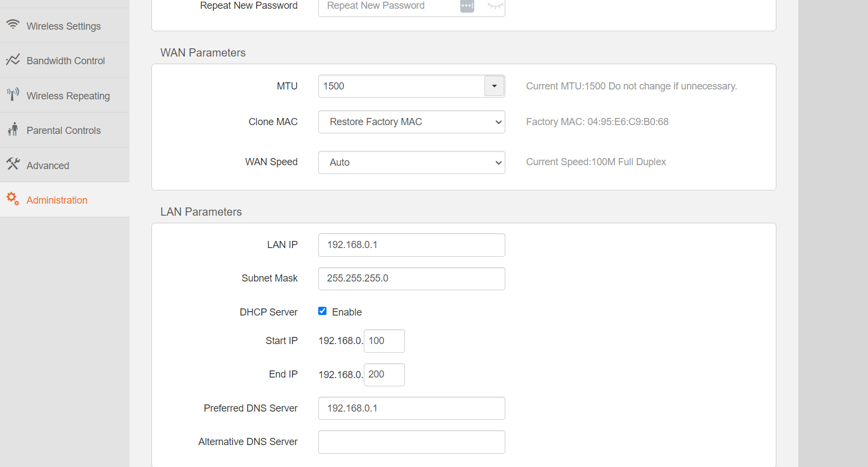This screenshot has height=467, width=868.
Task: Click the Subnet Mask field
Action: 412,279
